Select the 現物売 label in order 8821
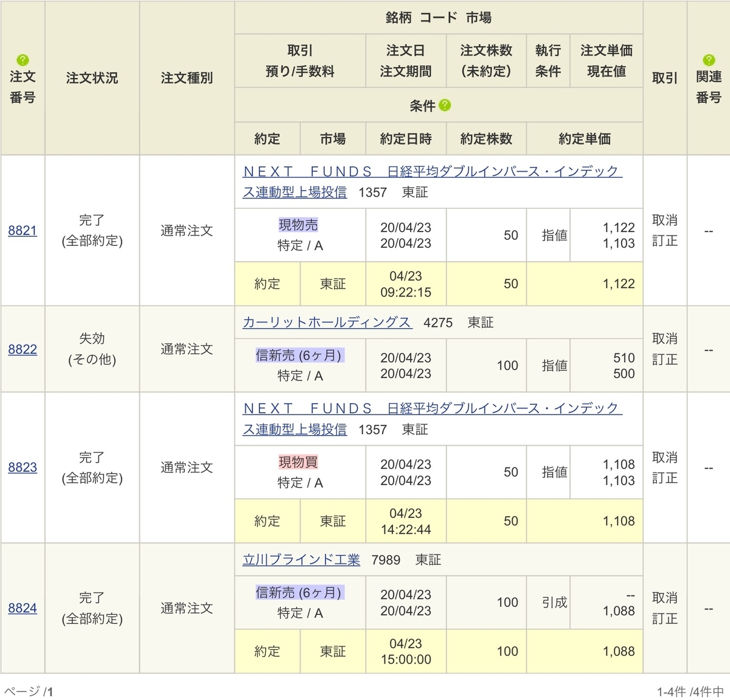 298,225
